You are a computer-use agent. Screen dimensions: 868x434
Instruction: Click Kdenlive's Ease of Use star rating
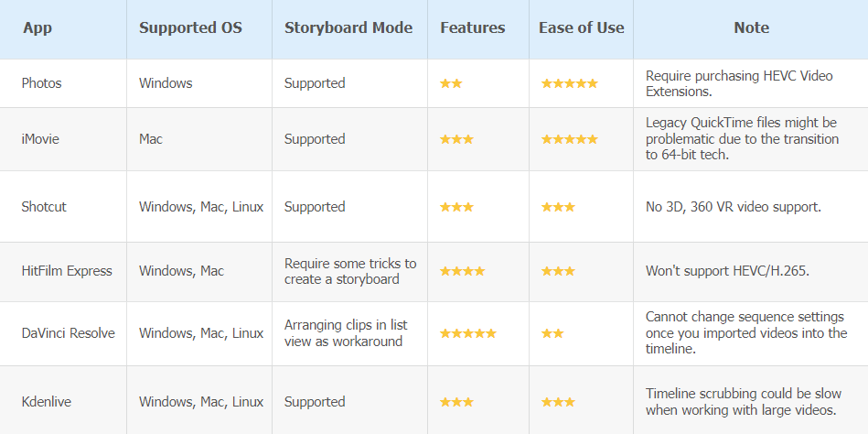point(558,402)
